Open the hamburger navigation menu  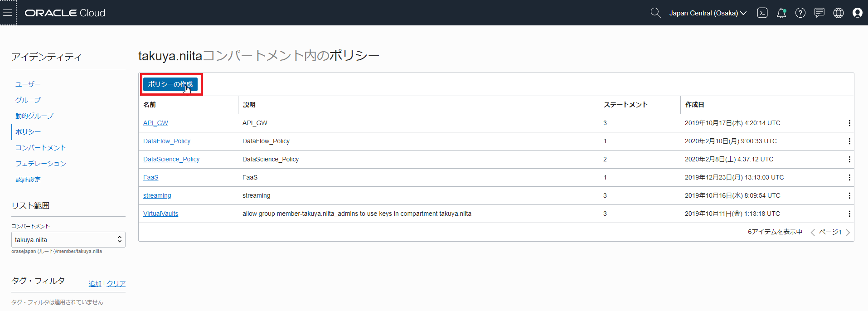point(8,13)
